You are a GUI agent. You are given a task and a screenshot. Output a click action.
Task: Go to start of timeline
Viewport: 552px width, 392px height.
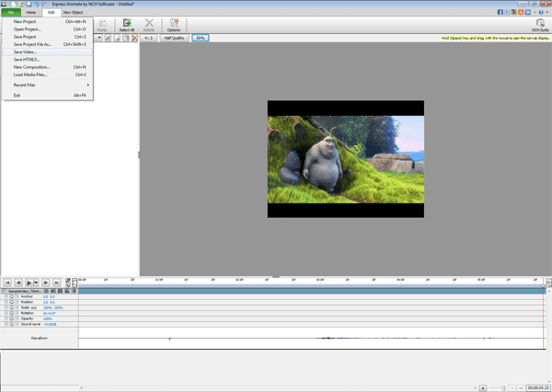click(7, 282)
